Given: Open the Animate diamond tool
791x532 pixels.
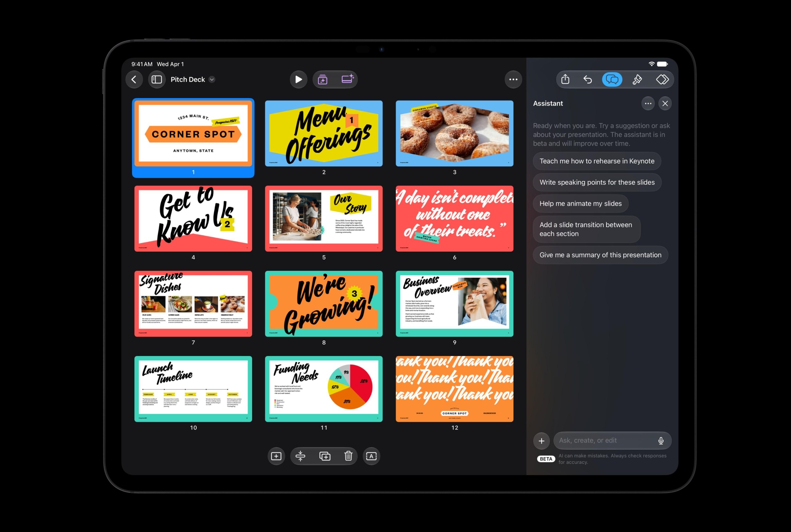Looking at the screenshot, I should point(662,79).
